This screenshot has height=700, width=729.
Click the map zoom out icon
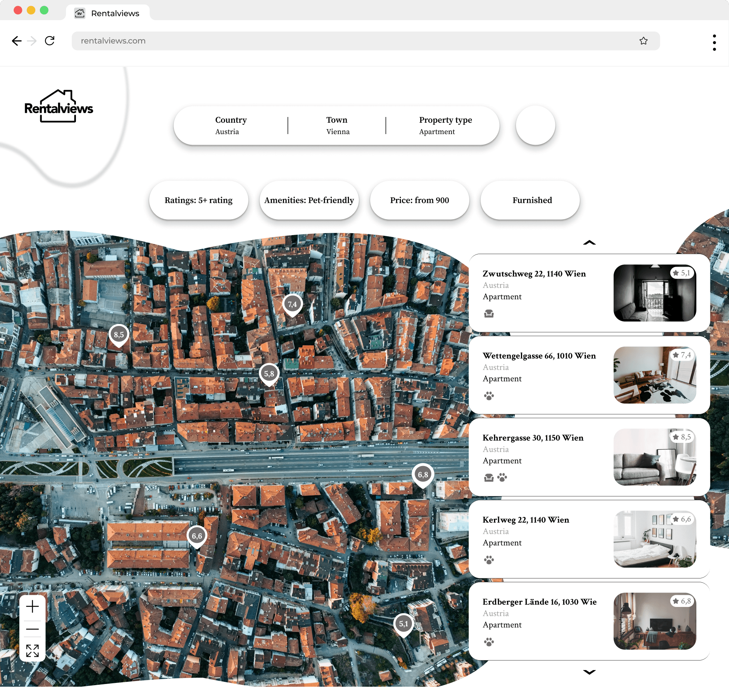[33, 629]
